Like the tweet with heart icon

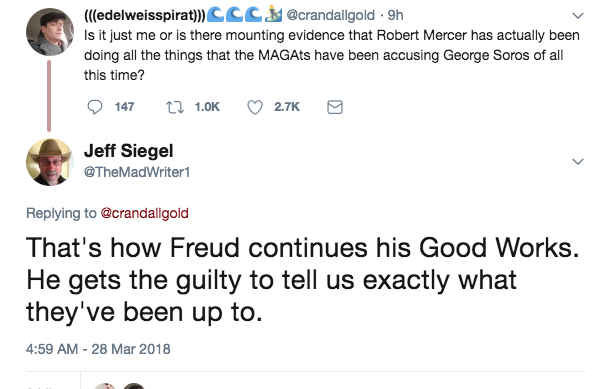(255, 107)
